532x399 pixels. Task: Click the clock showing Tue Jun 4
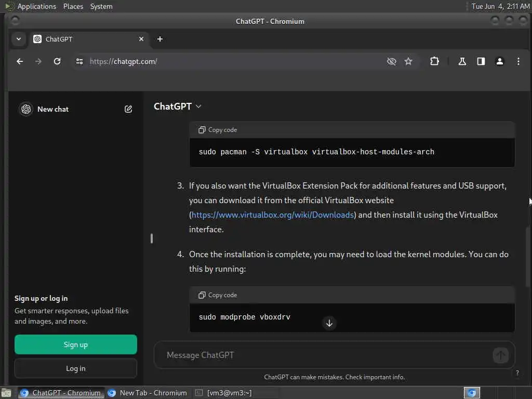click(500, 6)
